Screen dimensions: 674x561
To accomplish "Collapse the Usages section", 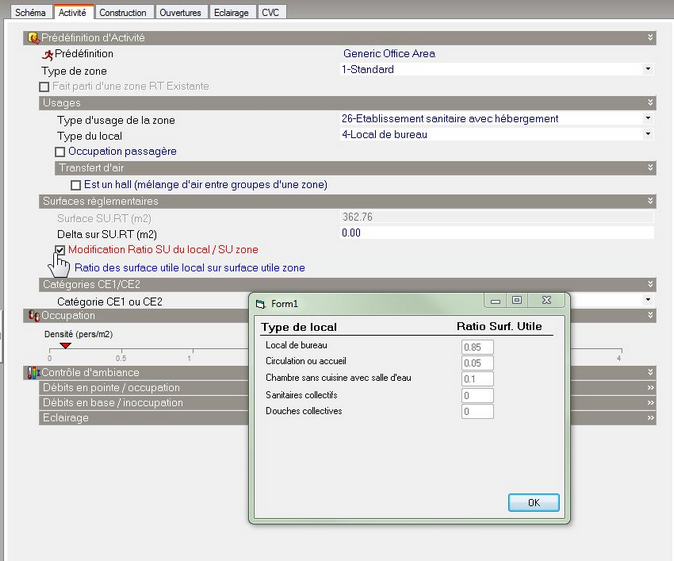I will pyautogui.click(x=650, y=103).
